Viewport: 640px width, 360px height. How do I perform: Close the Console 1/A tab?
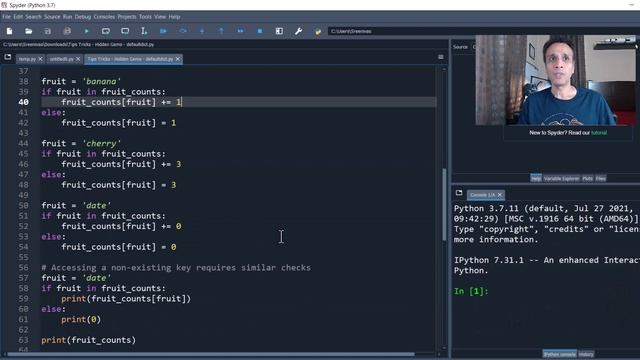click(x=500, y=195)
